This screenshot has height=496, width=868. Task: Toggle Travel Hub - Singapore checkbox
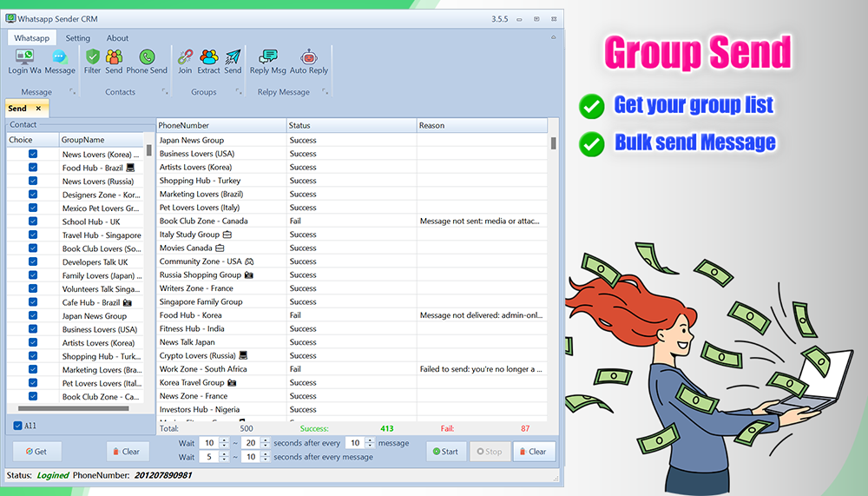pos(33,235)
